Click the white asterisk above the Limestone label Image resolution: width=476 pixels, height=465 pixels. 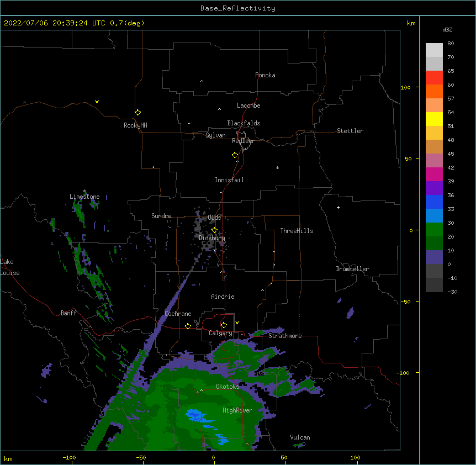point(84,191)
